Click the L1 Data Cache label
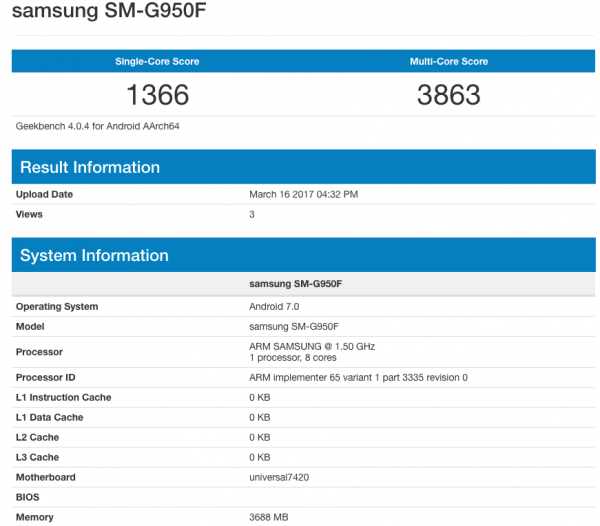The image size is (600, 526). point(49,417)
